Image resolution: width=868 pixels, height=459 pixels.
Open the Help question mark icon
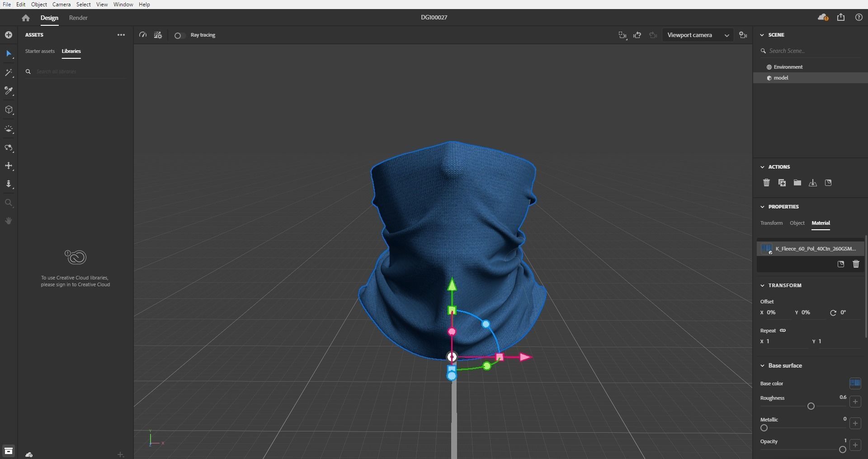859,17
